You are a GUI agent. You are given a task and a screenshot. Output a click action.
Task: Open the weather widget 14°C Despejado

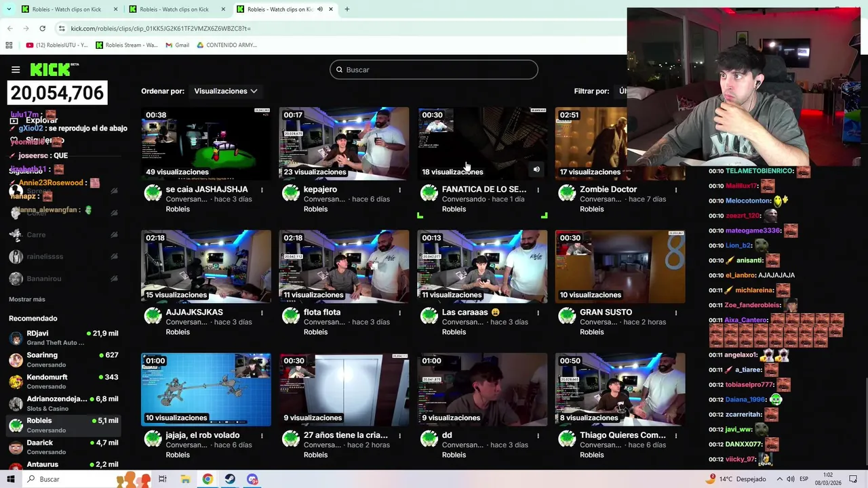coord(736,479)
